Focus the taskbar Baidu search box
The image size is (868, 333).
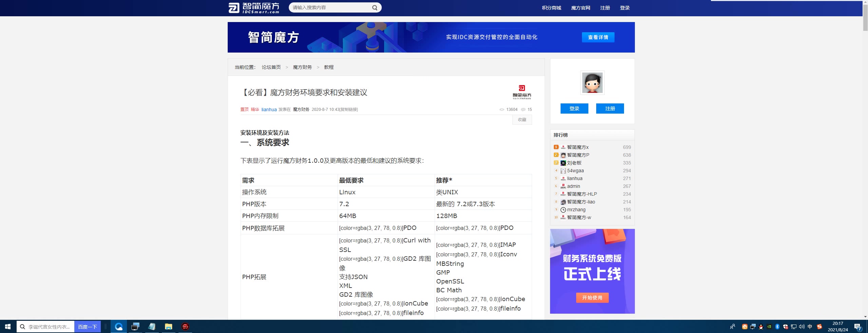tap(45, 327)
